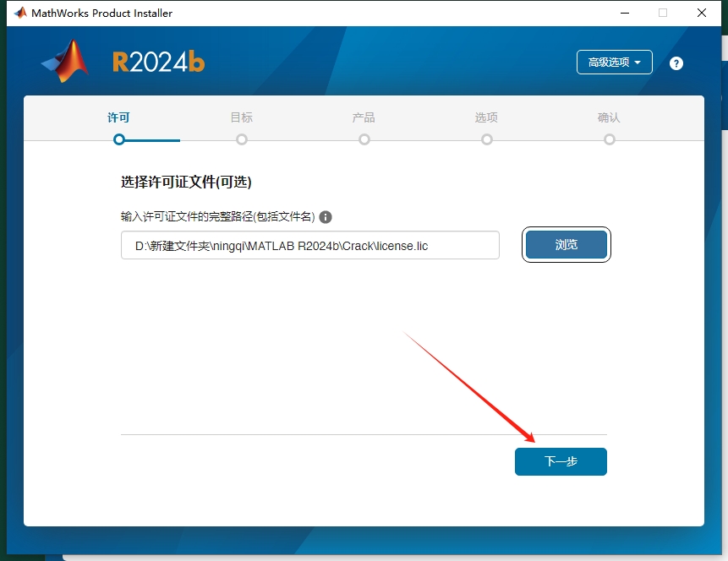Click the info icon after license path label
Image resolution: width=728 pixels, height=561 pixels.
326,217
